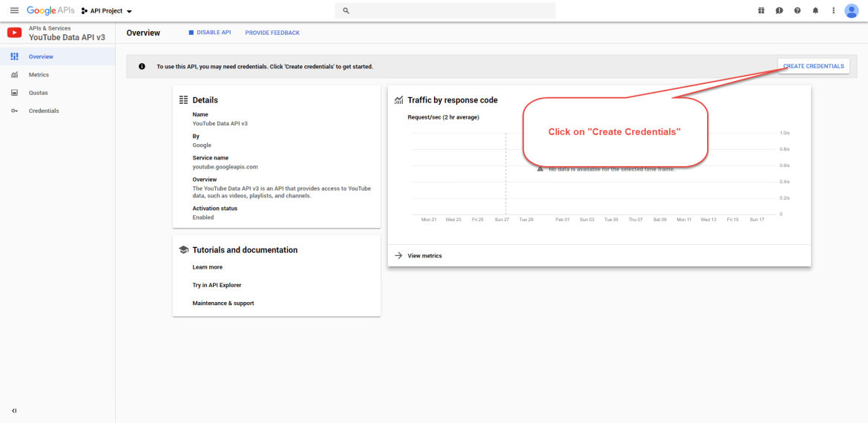The width and height of the screenshot is (868, 423).
Task: Click the 'Sun 27' chart axis label
Action: (x=502, y=220)
